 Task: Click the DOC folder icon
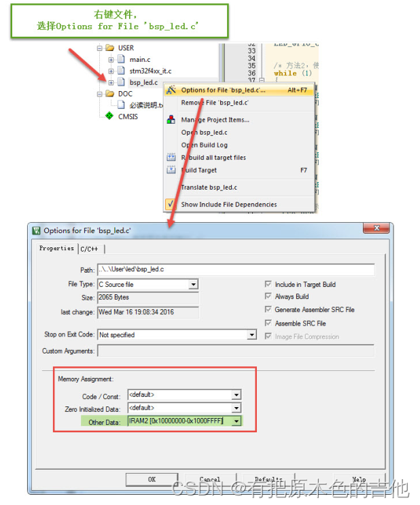[110, 93]
